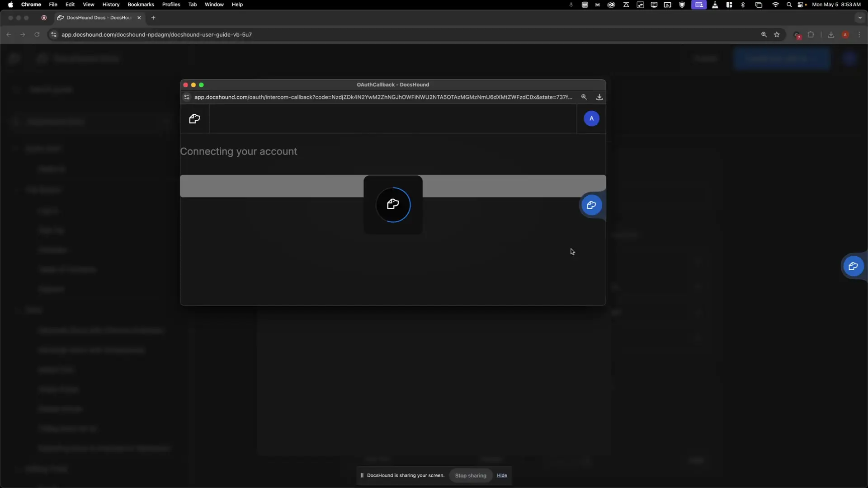Click the DocsHound floating button on the main window edge
This screenshot has width=868, height=488.
853,266
